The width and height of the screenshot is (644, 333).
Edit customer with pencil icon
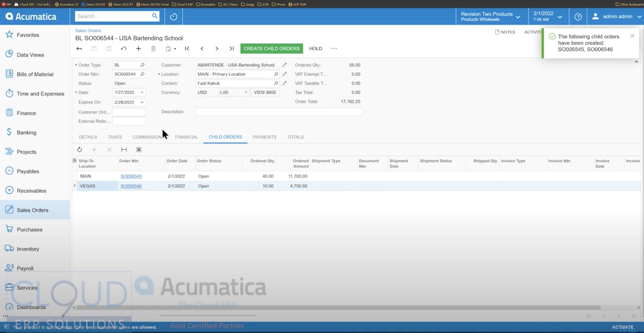tap(284, 65)
